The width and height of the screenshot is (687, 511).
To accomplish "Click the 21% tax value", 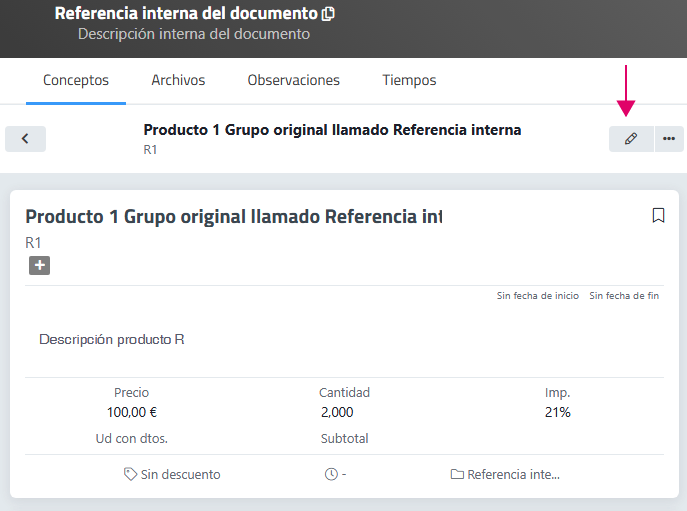I will 558,412.
